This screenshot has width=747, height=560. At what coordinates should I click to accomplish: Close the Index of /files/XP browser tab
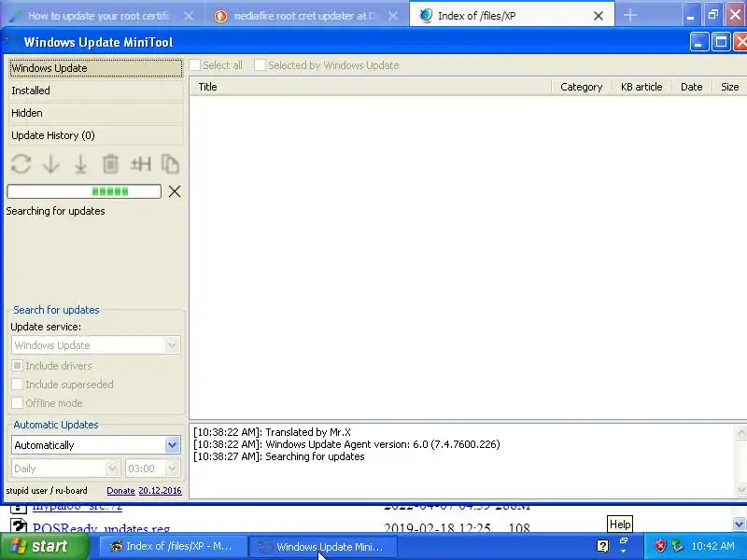coord(599,16)
